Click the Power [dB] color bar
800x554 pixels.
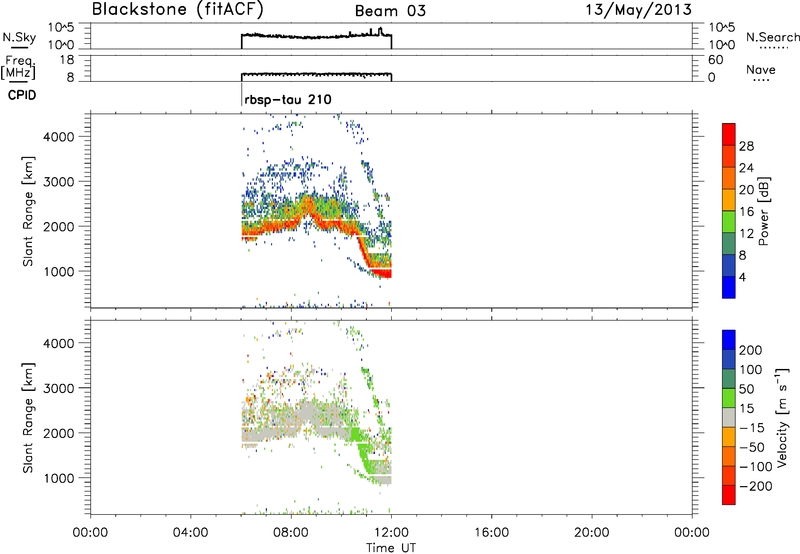729,211
